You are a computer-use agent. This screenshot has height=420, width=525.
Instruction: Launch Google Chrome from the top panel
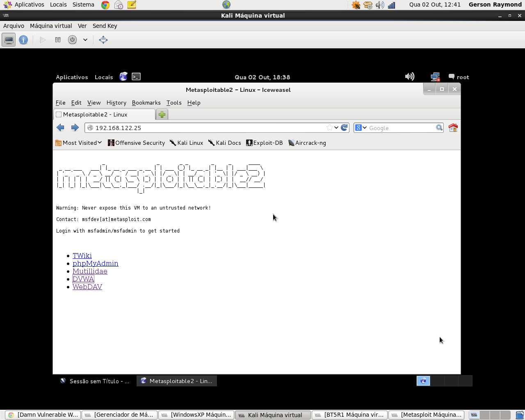[105, 5]
